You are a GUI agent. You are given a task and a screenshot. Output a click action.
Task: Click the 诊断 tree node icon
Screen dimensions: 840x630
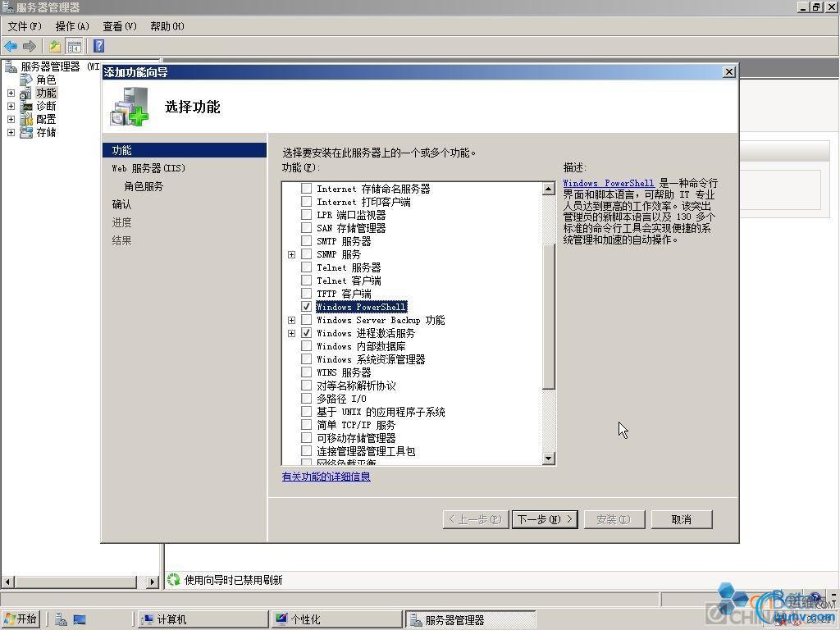25,107
